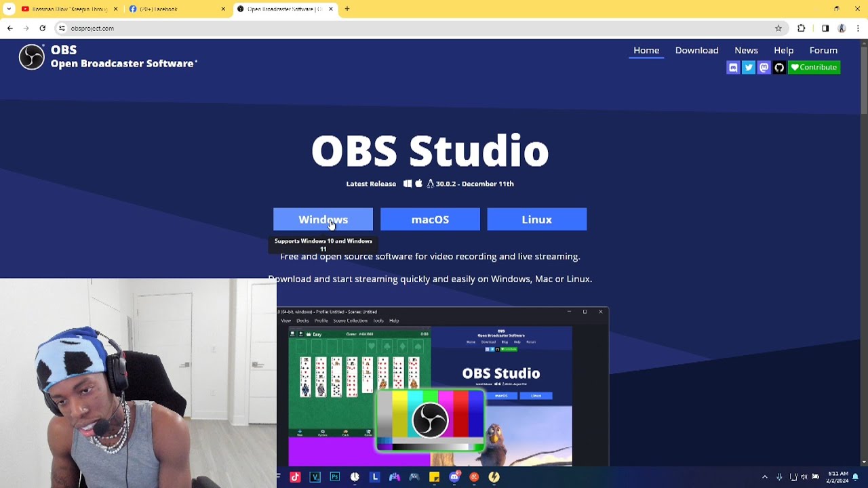
Task: Open the Forum nav item
Action: click(x=823, y=50)
